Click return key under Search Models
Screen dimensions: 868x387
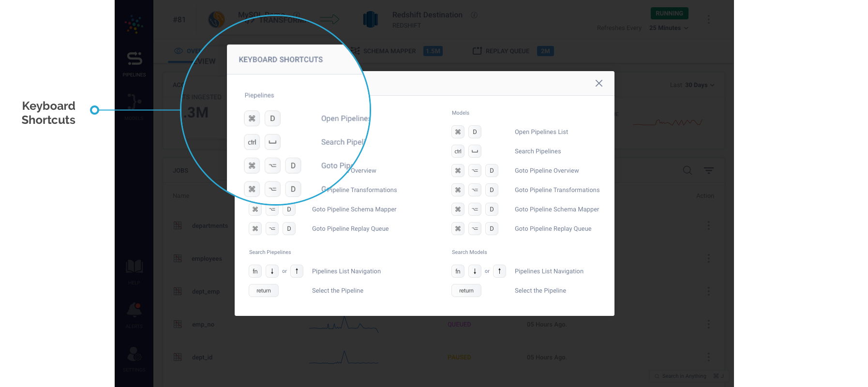466,291
